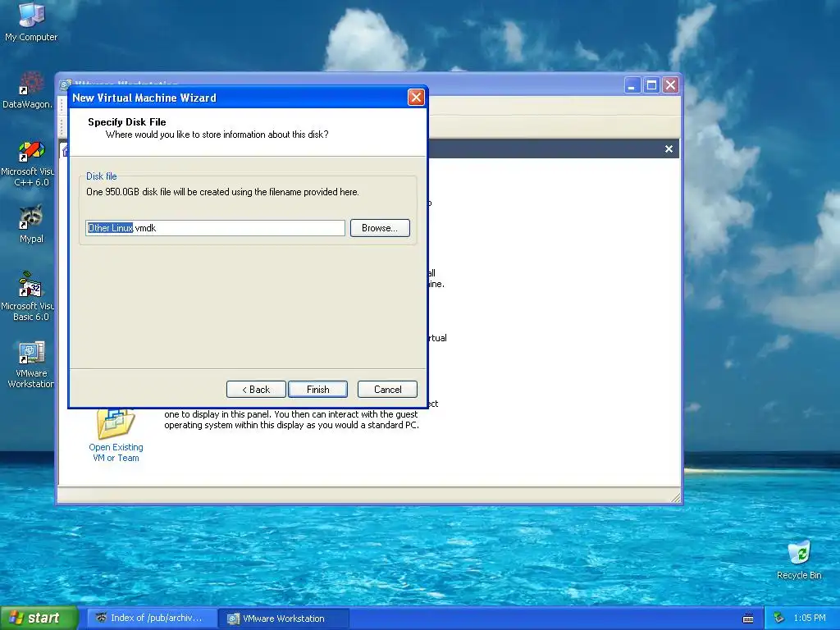Click Open Existing VM or Team icon
The height and width of the screenshot is (630, 840).
[115, 423]
